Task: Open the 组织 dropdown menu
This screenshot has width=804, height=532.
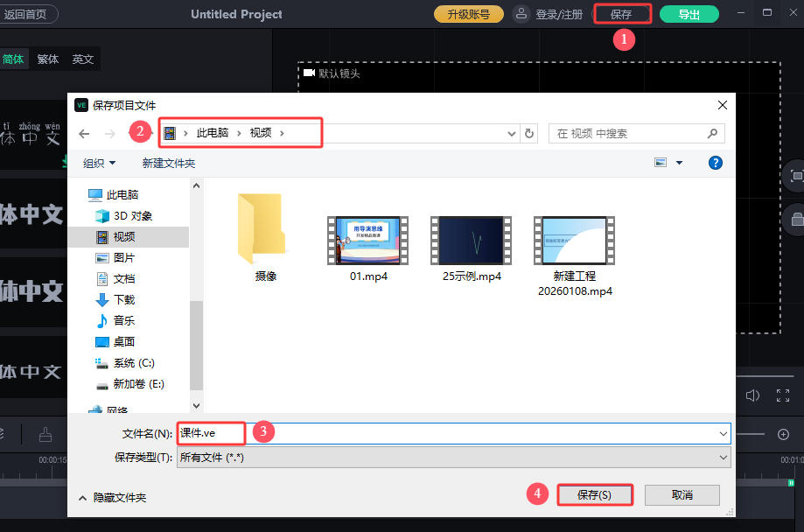Action: (x=99, y=163)
